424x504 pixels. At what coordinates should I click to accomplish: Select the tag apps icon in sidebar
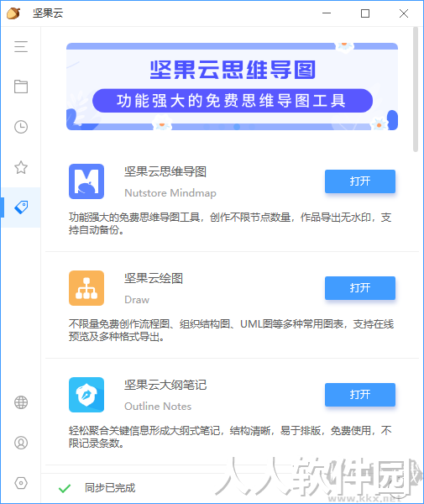(21, 207)
